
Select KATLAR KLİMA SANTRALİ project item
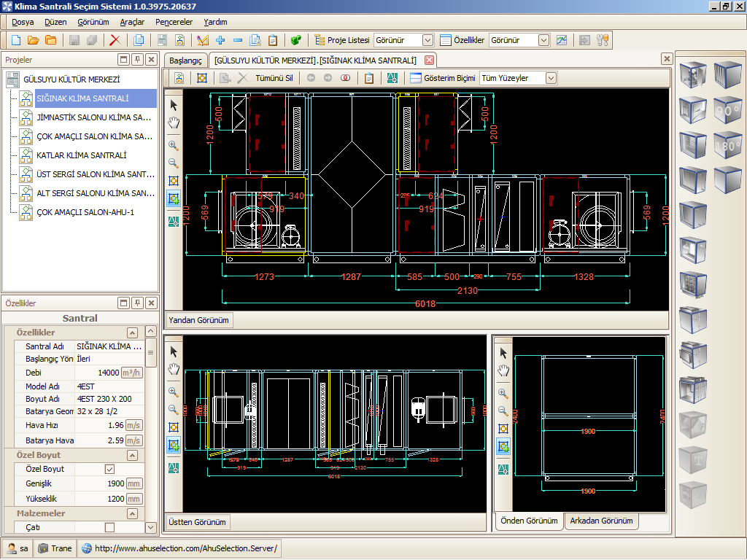(82, 155)
